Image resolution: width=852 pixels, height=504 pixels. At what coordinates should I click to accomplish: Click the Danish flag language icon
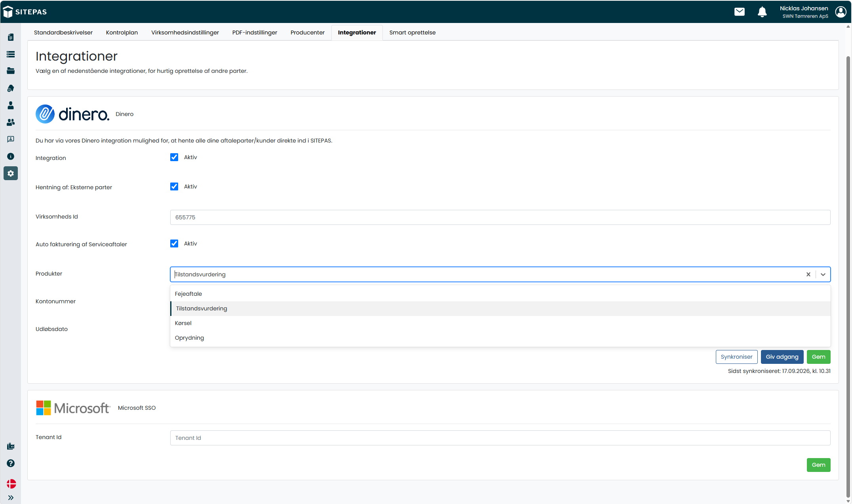11,484
